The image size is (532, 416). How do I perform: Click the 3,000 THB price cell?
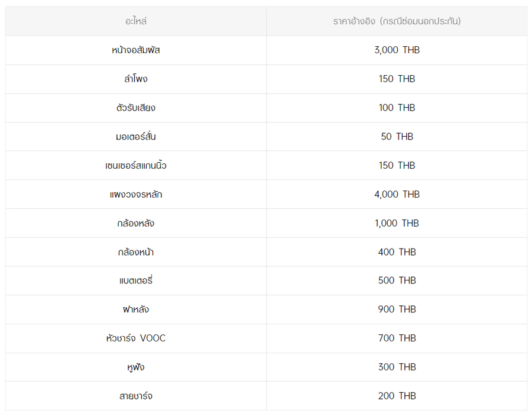[x=397, y=50]
